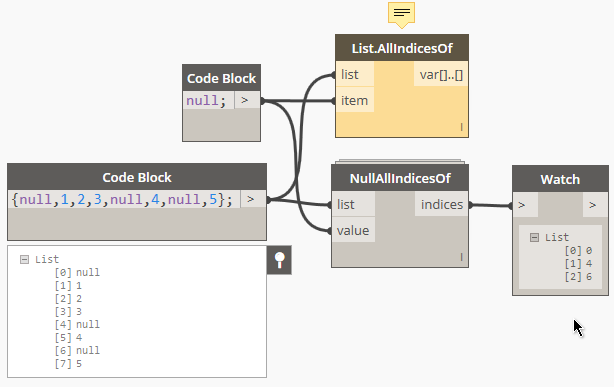
Task: Select the list Code Block header
Action: pyautogui.click(x=137, y=177)
